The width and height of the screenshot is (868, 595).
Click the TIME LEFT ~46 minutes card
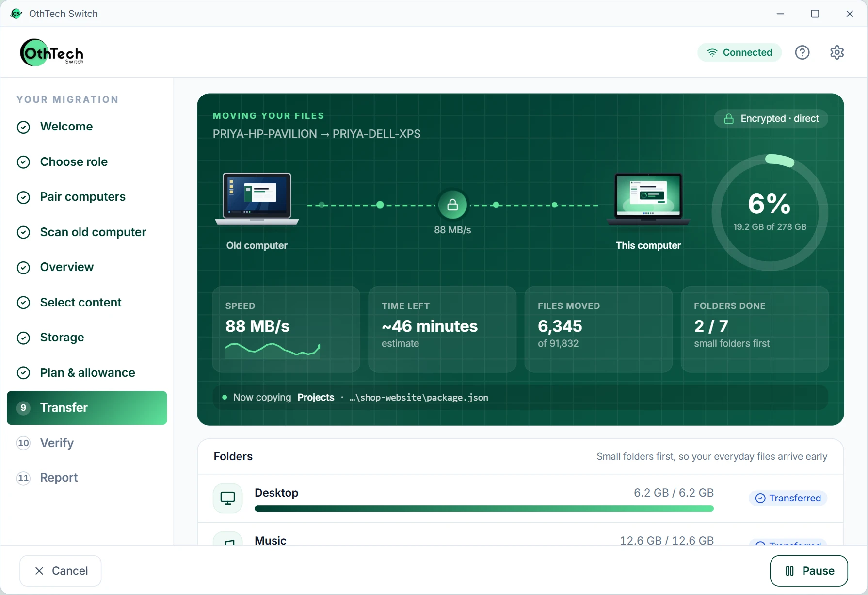point(442,329)
